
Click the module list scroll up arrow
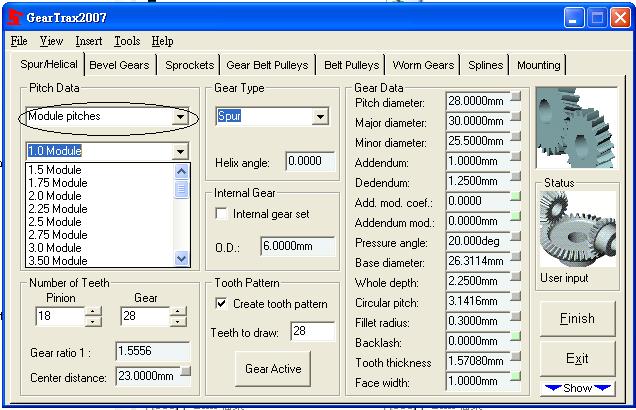click(x=181, y=172)
